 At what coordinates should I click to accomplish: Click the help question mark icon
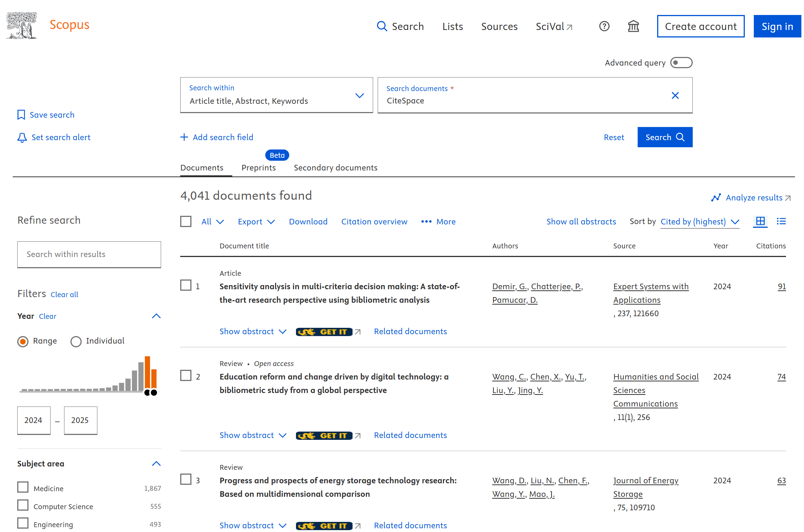coord(604,26)
